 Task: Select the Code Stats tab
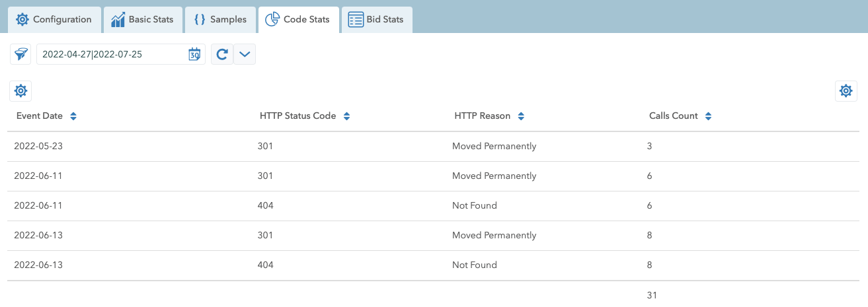(x=298, y=20)
